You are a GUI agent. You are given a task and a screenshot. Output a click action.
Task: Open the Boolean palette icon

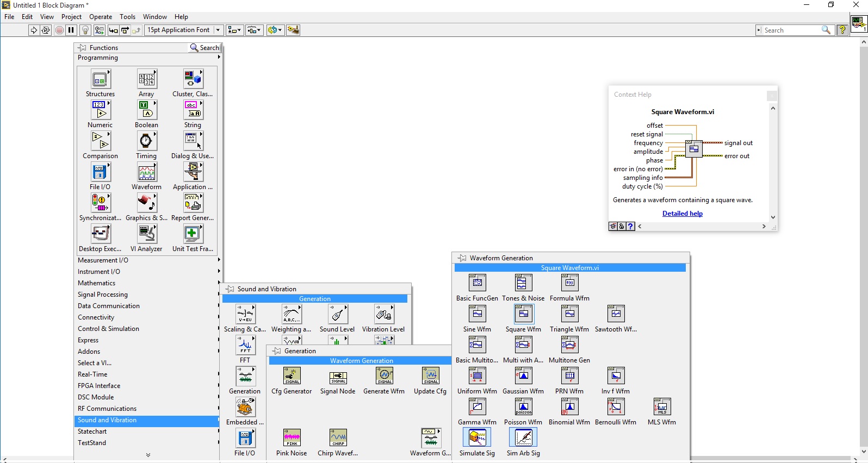click(146, 110)
